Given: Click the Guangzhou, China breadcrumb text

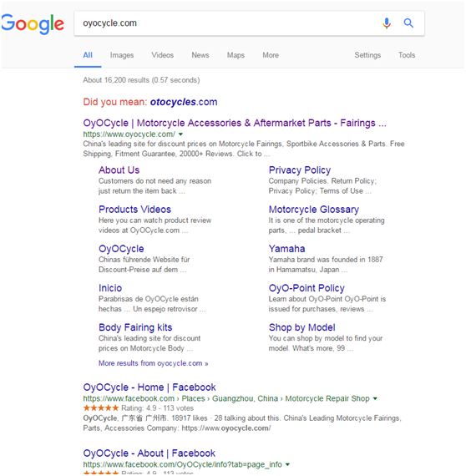Looking at the screenshot, I should click(245, 398).
